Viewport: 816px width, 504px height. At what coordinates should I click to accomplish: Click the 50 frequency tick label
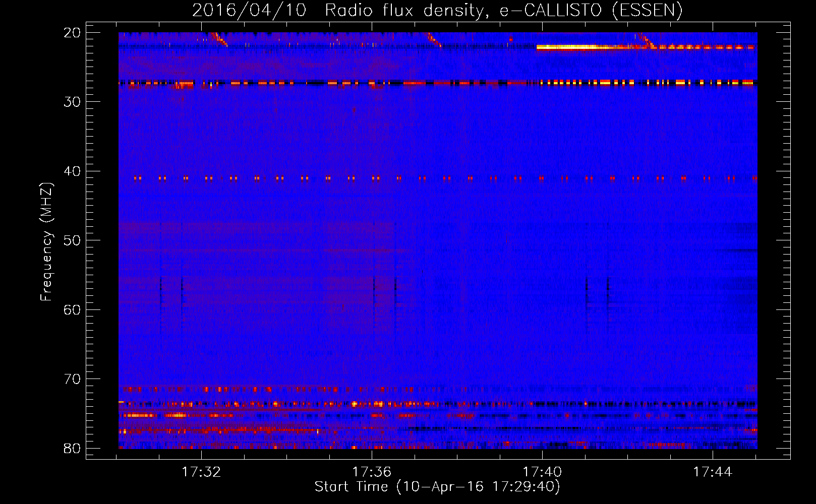[73, 240]
